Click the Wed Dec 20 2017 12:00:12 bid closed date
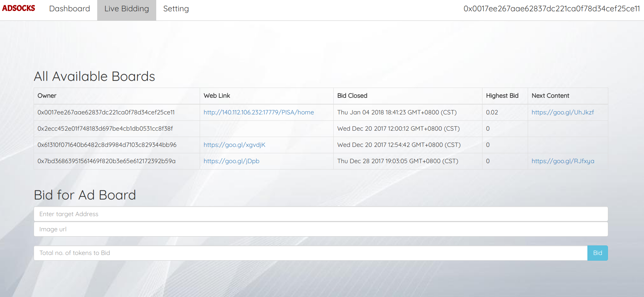Image resolution: width=644 pixels, height=297 pixels. pos(398,129)
